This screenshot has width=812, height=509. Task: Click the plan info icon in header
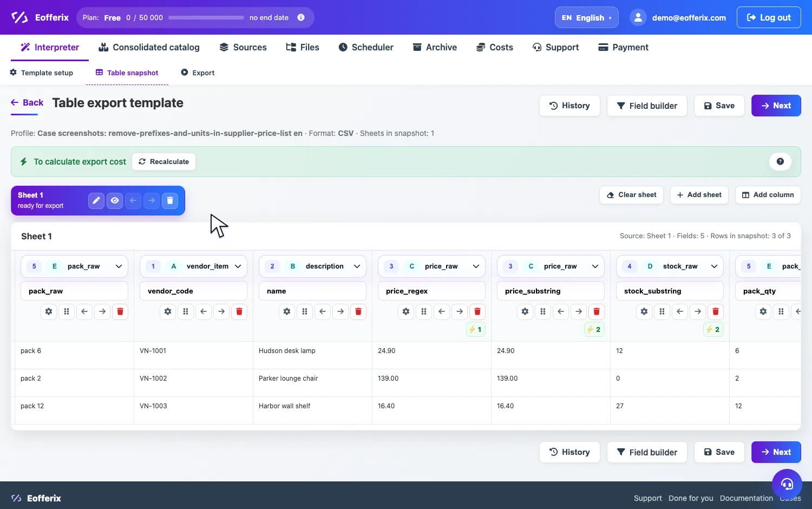click(x=301, y=17)
